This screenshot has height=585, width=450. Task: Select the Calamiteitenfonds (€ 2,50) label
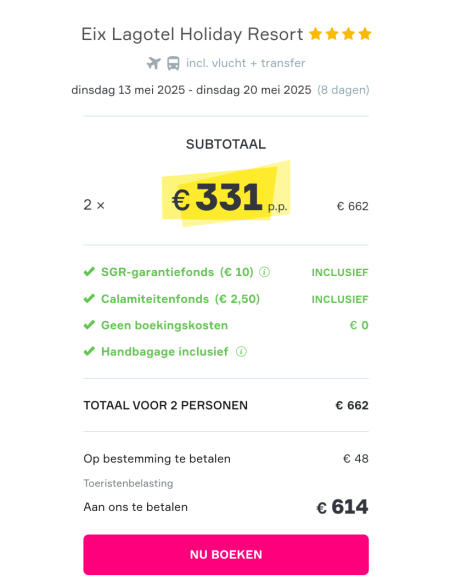point(181,299)
